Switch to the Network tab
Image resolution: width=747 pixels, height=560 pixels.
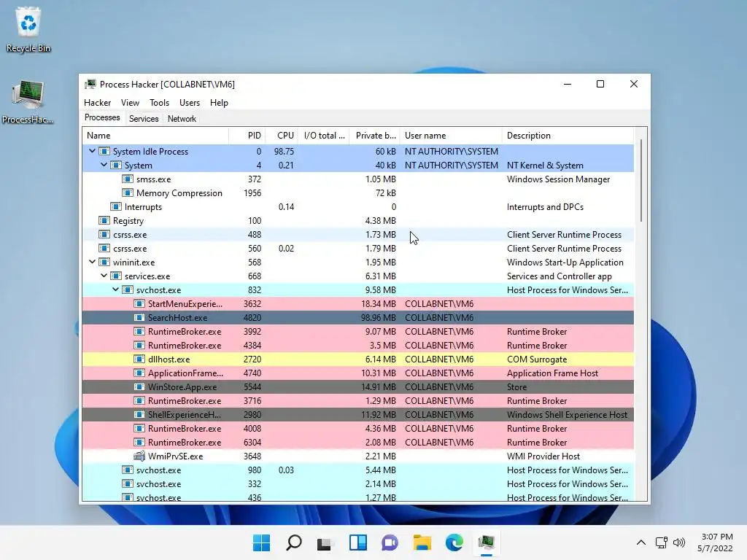[182, 119]
